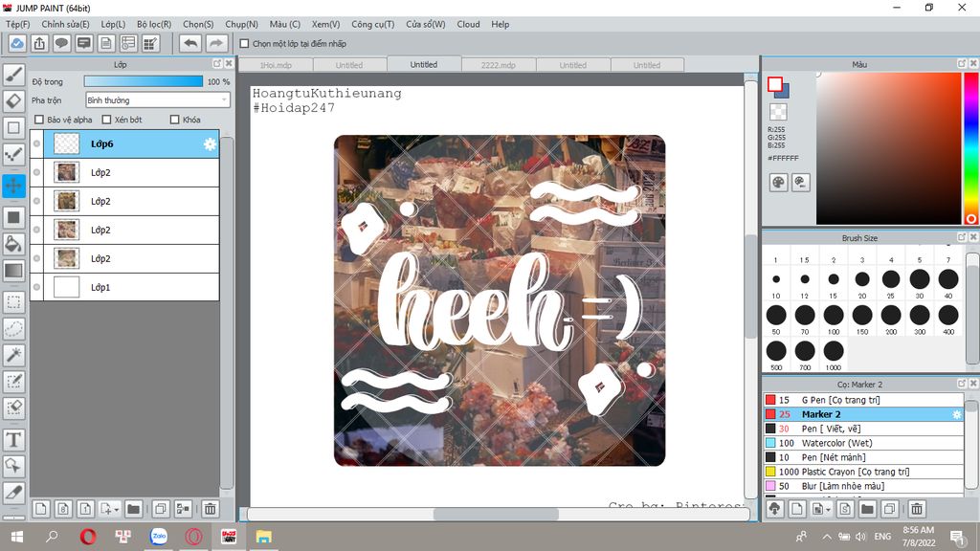This screenshot has height=551, width=980.
Task: Open Zalo from the taskbar
Action: pos(159,537)
